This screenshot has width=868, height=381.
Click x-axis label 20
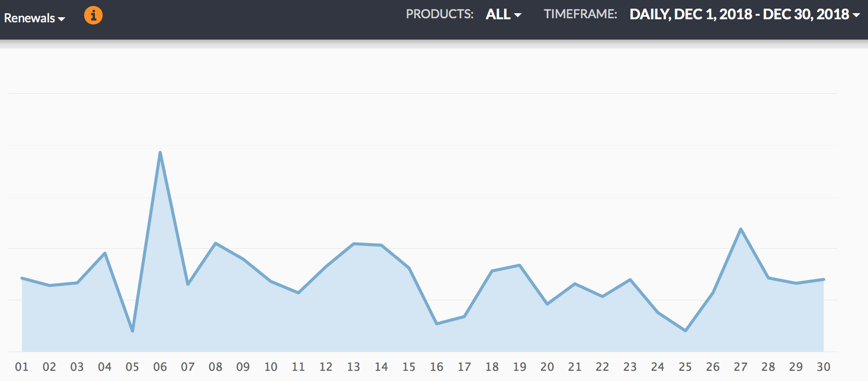547,367
